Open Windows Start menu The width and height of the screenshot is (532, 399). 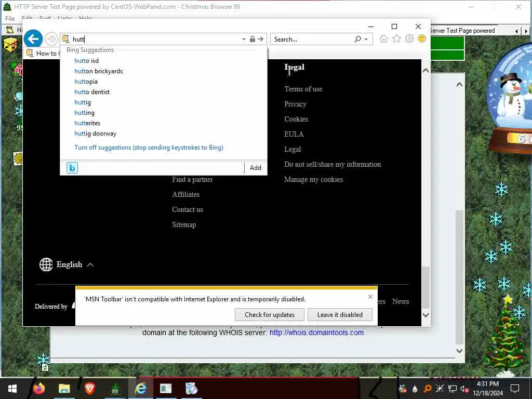pyautogui.click(x=12, y=389)
